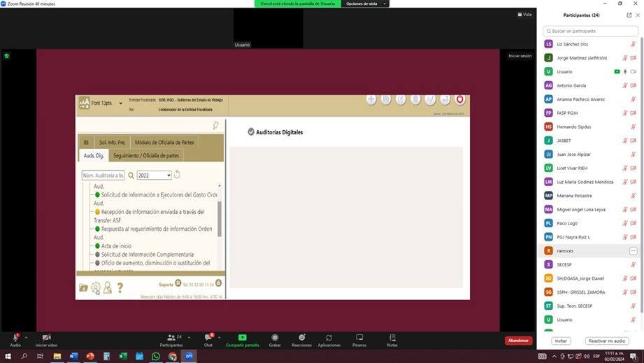Click the Grabar record icon

[x=275, y=338]
